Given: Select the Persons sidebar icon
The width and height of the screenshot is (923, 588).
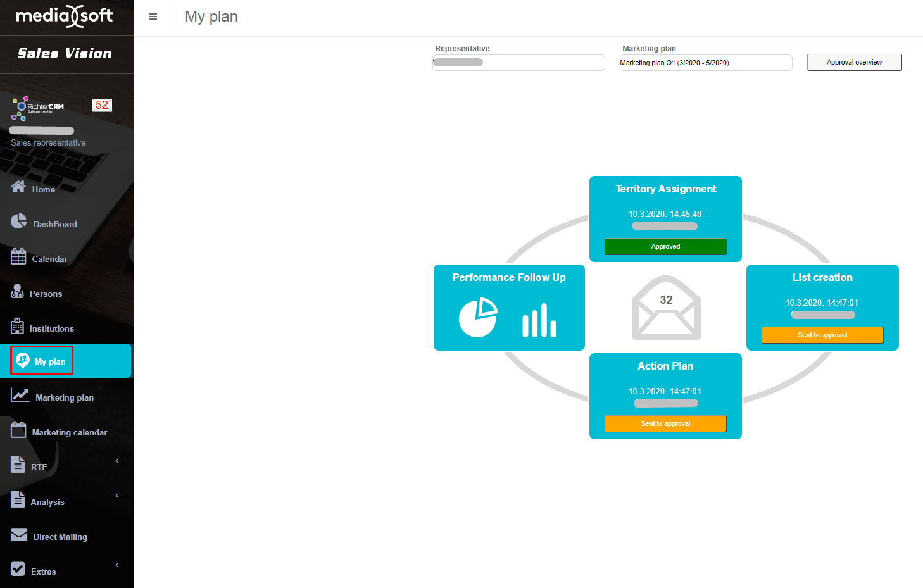Looking at the screenshot, I should point(18,292).
